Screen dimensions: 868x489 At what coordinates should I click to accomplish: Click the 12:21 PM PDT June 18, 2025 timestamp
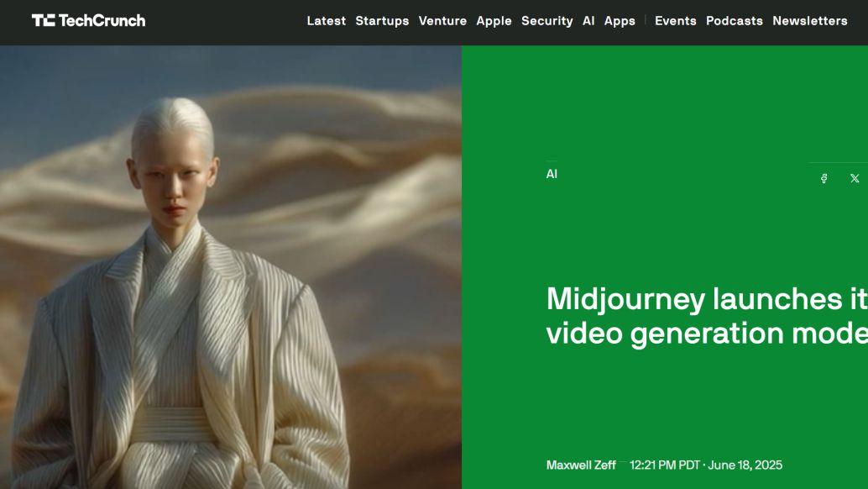[706, 465]
